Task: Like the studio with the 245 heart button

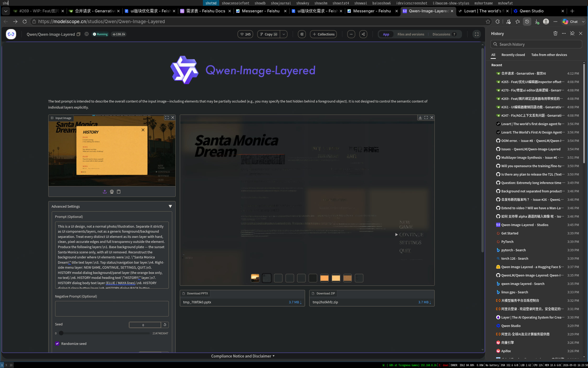Action: coord(245,34)
